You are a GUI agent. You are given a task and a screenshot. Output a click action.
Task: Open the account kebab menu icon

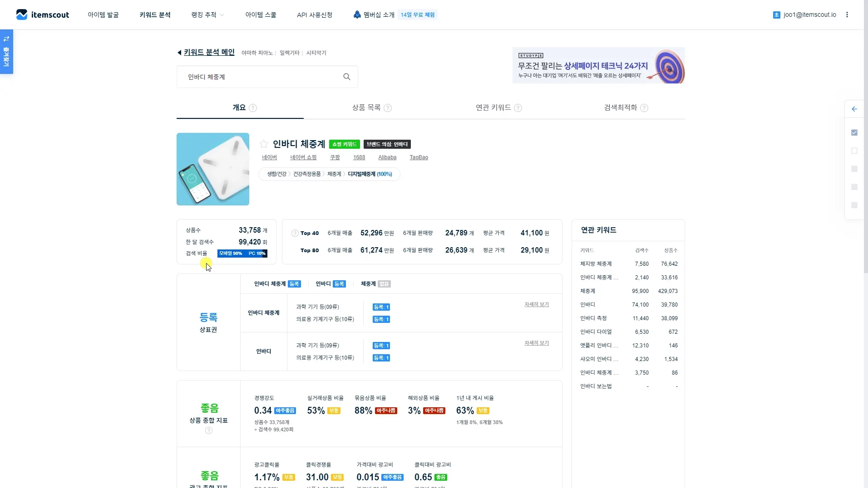pos(847,15)
